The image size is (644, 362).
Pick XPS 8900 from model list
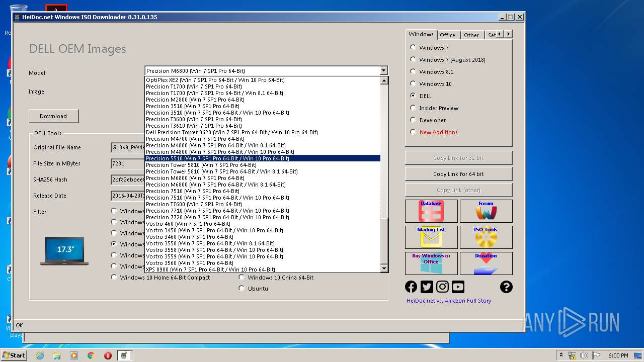(263, 269)
